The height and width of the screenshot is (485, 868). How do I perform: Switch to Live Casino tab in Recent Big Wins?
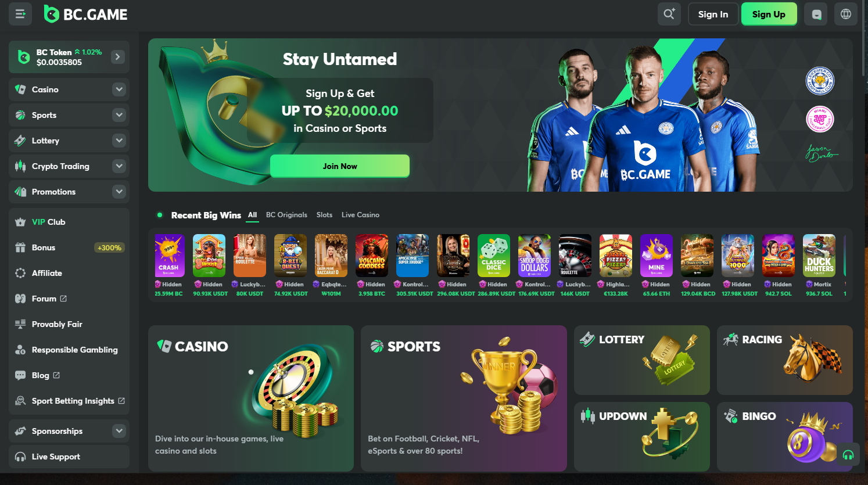(360, 215)
